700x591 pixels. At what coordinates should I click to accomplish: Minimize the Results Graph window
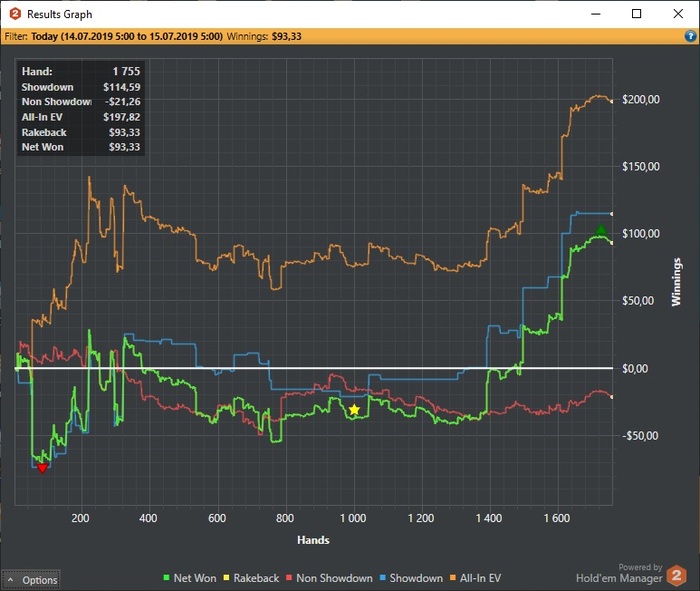(x=596, y=14)
